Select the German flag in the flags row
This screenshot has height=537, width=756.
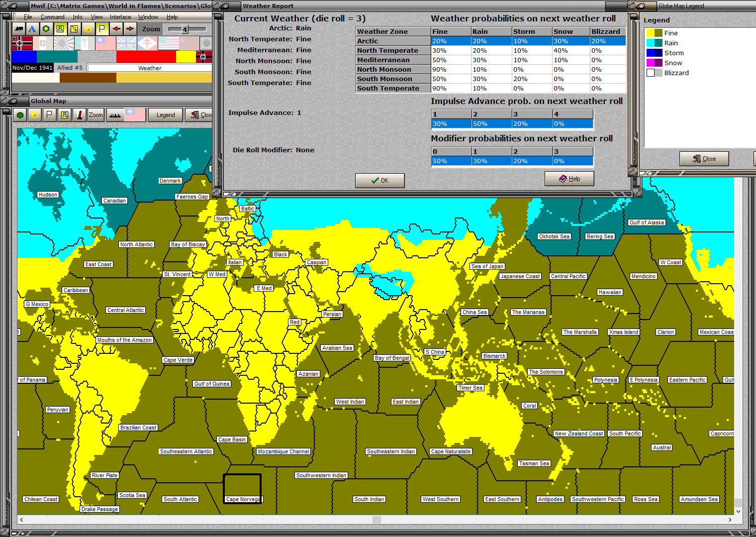coord(22,43)
